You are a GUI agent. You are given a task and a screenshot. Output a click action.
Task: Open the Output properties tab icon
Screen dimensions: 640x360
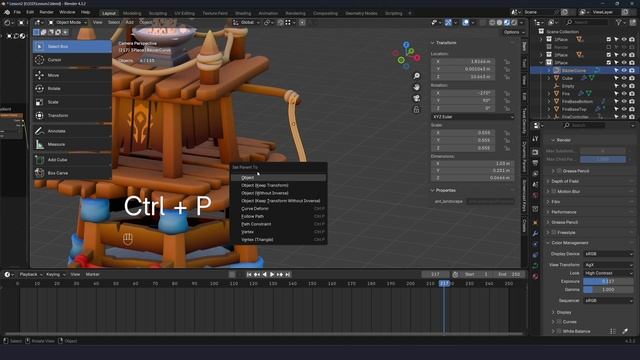point(536,163)
